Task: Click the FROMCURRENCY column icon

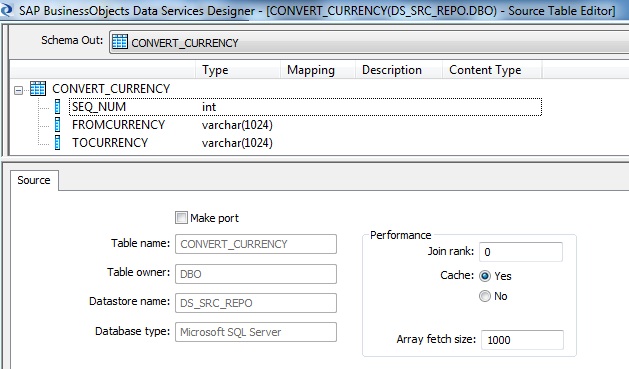Action: pos(57,125)
